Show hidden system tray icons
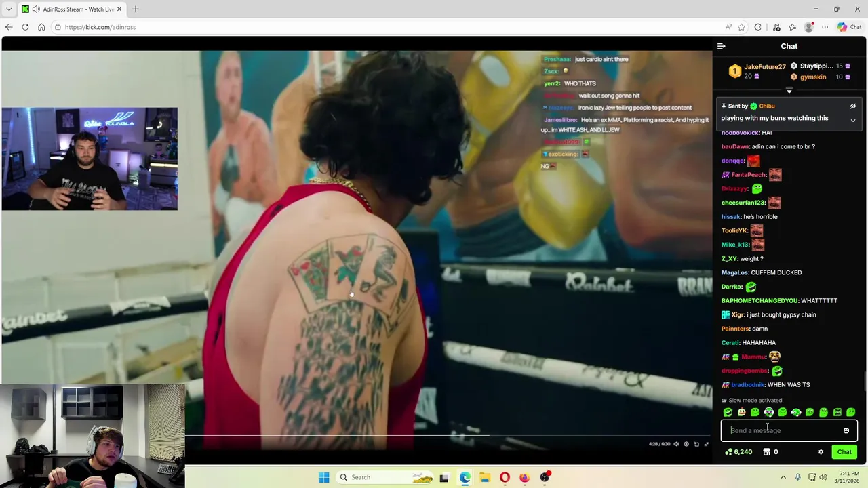This screenshot has width=868, height=488. pyautogui.click(x=783, y=477)
